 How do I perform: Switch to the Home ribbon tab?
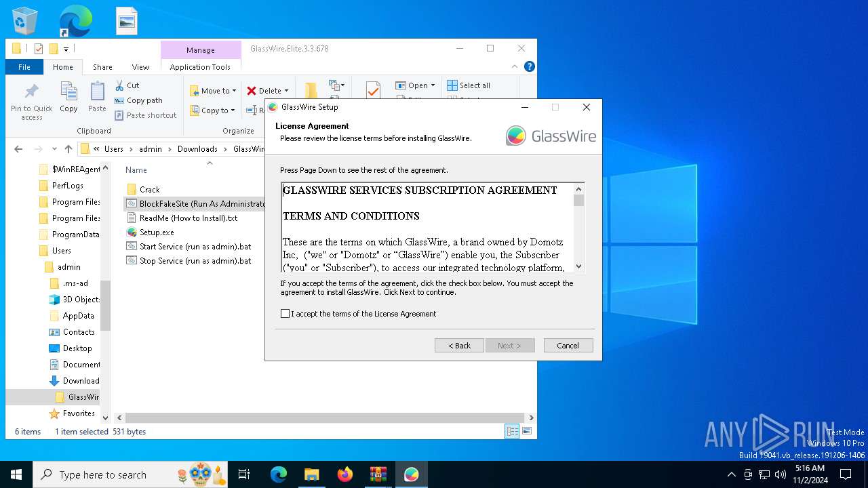[63, 67]
